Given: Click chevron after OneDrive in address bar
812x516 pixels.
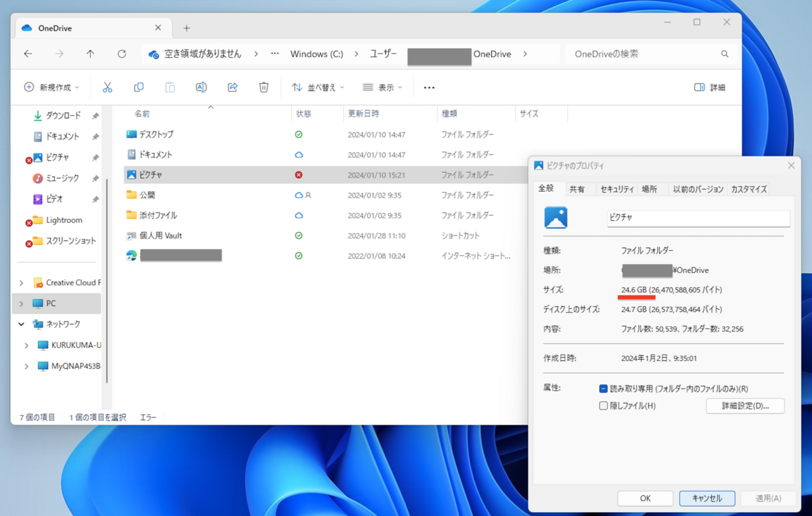Looking at the screenshot, I should [x=526, y=54].
